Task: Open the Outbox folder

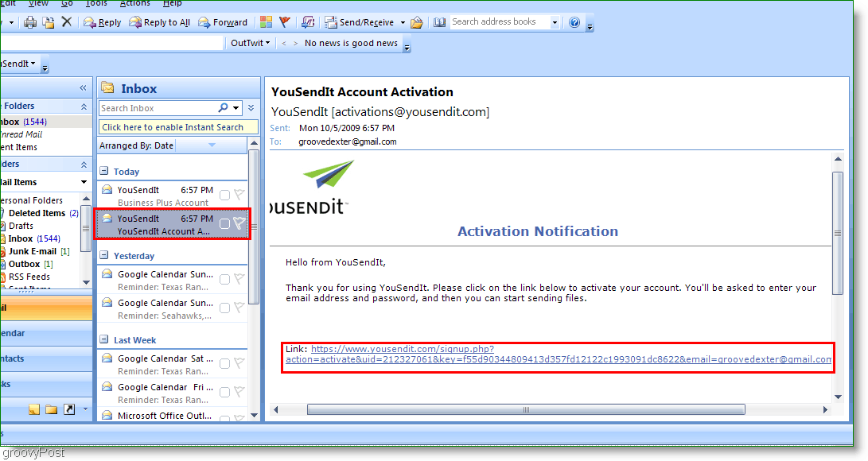Action: [25, 264]
